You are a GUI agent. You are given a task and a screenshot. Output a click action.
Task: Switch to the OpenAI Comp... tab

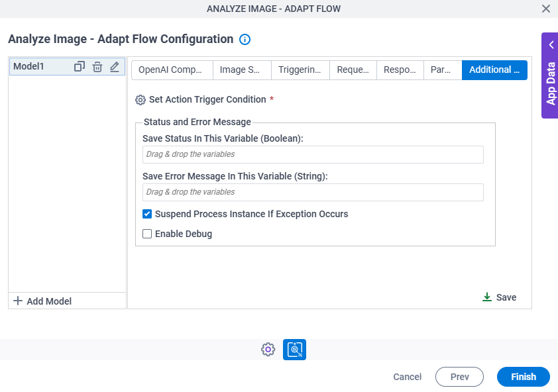(172, 70)
